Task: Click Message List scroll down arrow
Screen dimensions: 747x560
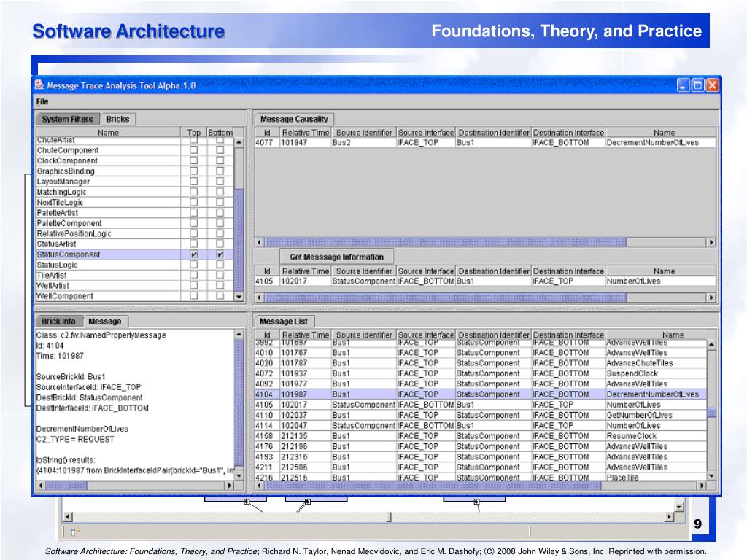Action: (x=711, y=475)
